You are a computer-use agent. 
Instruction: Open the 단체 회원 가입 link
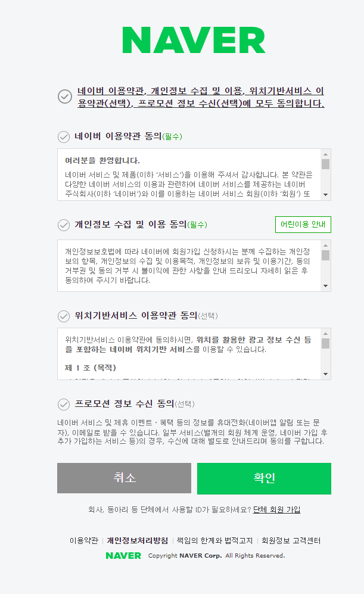[276, 509]
